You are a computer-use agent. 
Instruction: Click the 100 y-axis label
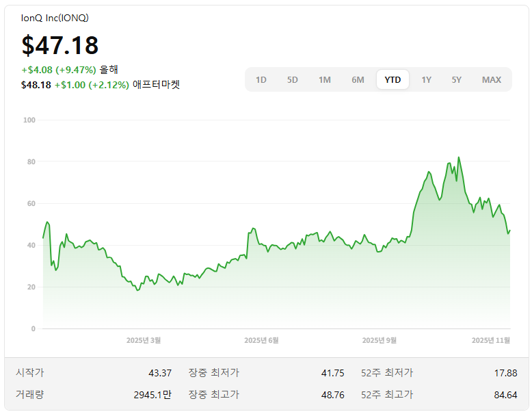pyautogui.click(x=29, y=120)
